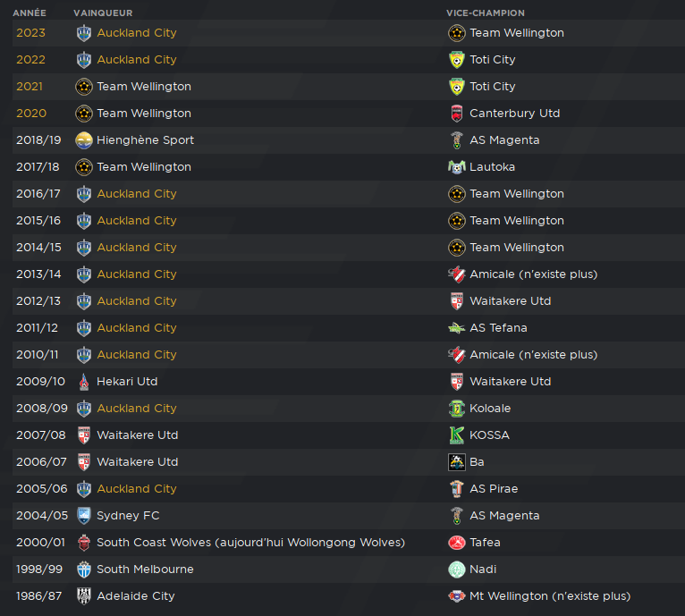Sort by the ANNÉE column header

(30, 13)
